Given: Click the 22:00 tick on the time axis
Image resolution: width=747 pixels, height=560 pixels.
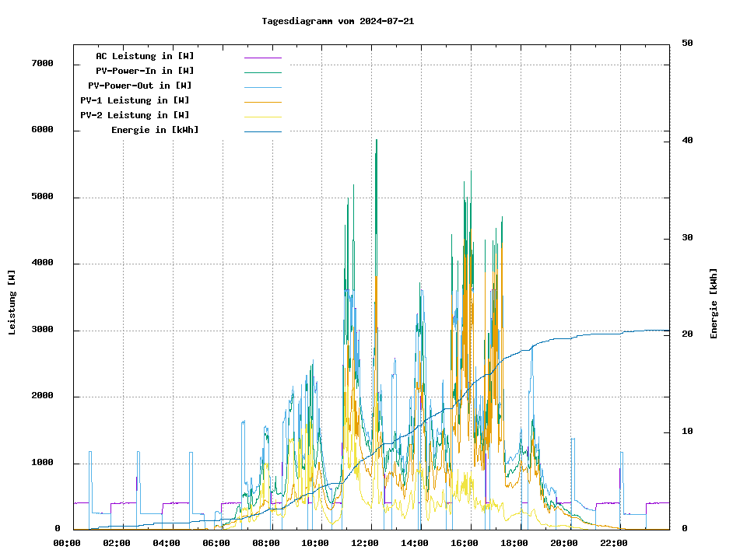Looking at the screenshot, I should pos(614,543).
